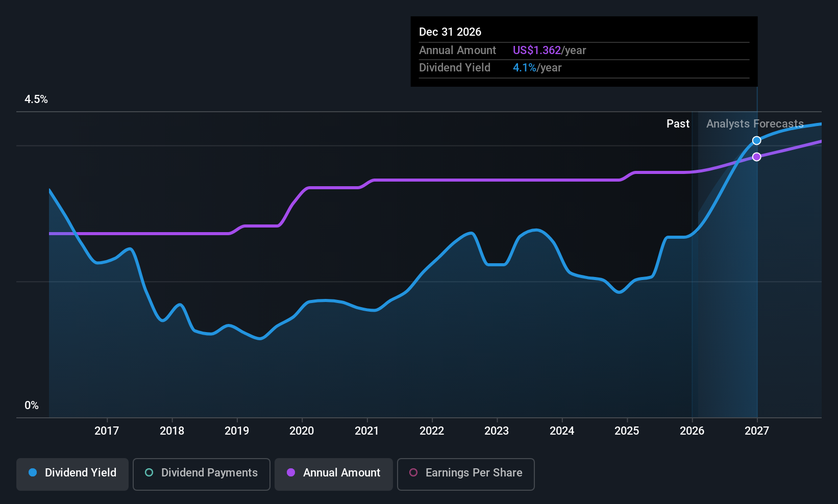Image resolution: width=838 pixels, height=504 pixels.
Task: Click the Analysts Forecasts label
Action: (x=755, y=124)
